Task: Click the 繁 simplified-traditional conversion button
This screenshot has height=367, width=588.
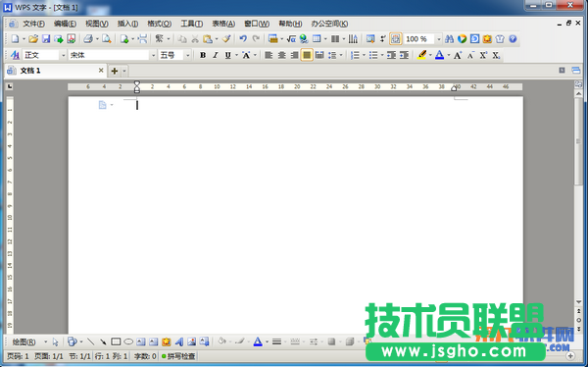Action: click(160, 38)
